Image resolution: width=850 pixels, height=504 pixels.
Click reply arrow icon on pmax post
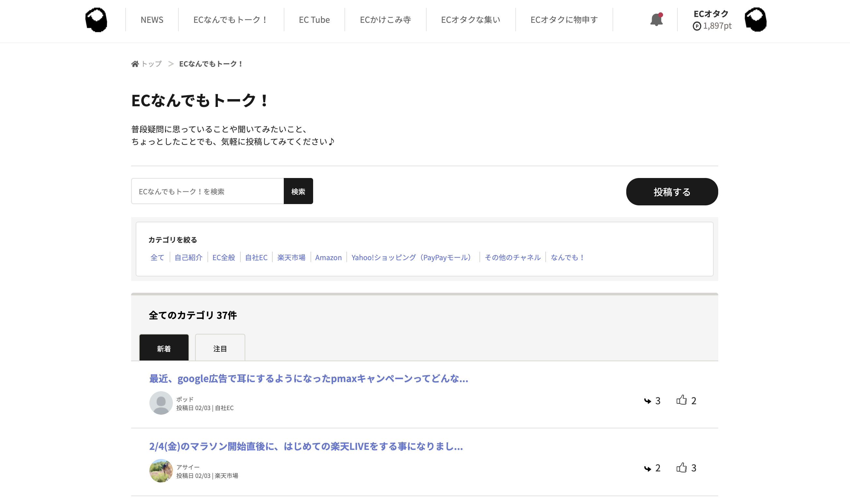click(647, 401)
